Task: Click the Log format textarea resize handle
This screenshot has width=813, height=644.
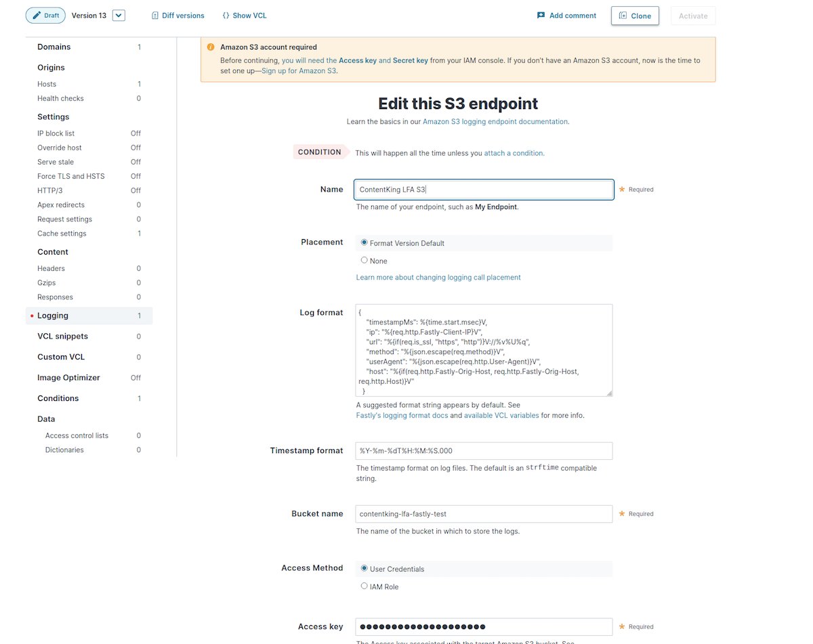Action: point(609,393)
